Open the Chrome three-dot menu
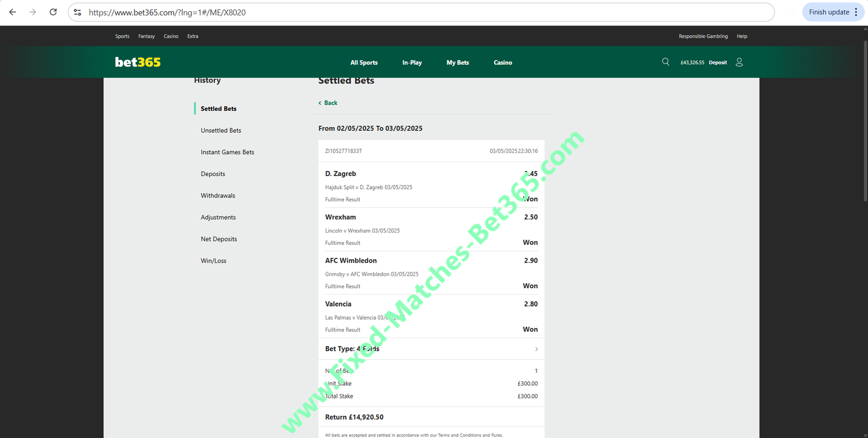Image resolution: width=868 pixels, height=438 pixels. click(856, 12)
